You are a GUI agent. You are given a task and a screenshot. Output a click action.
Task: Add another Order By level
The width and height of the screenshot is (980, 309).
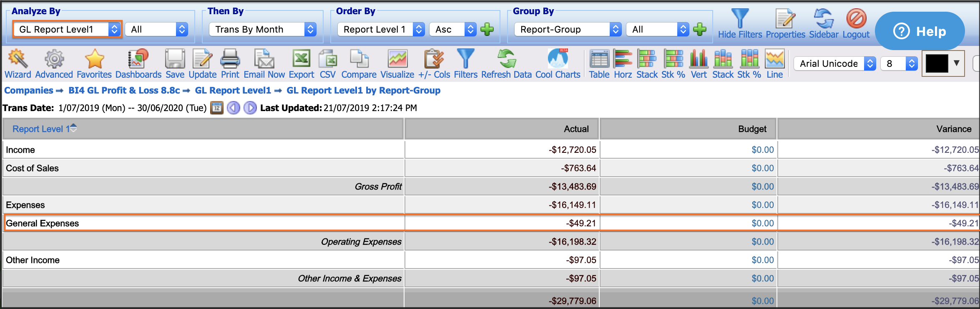[487, 29]
